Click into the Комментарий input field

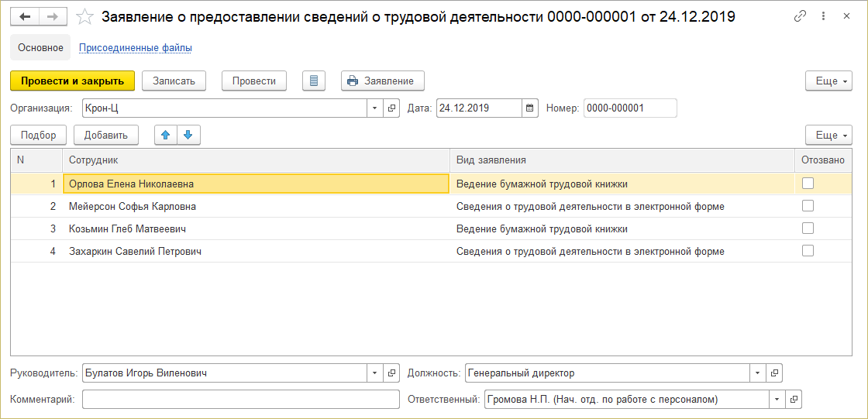point(240,400)
